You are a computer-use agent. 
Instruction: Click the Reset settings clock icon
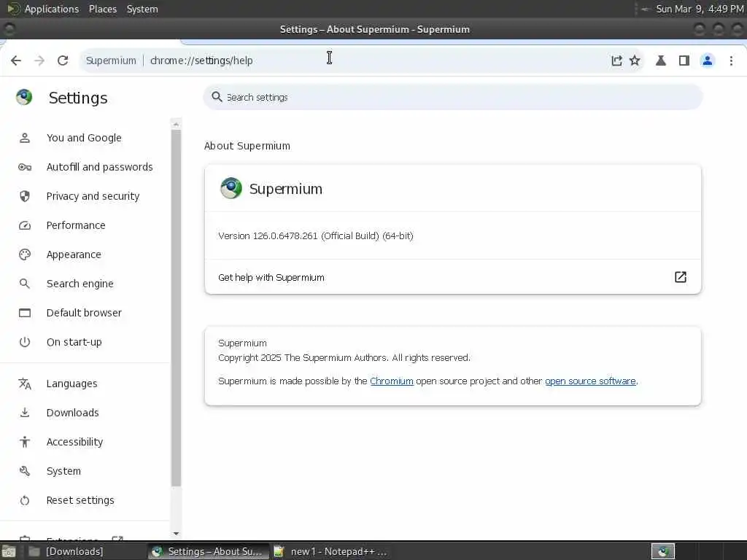[25, 500]
